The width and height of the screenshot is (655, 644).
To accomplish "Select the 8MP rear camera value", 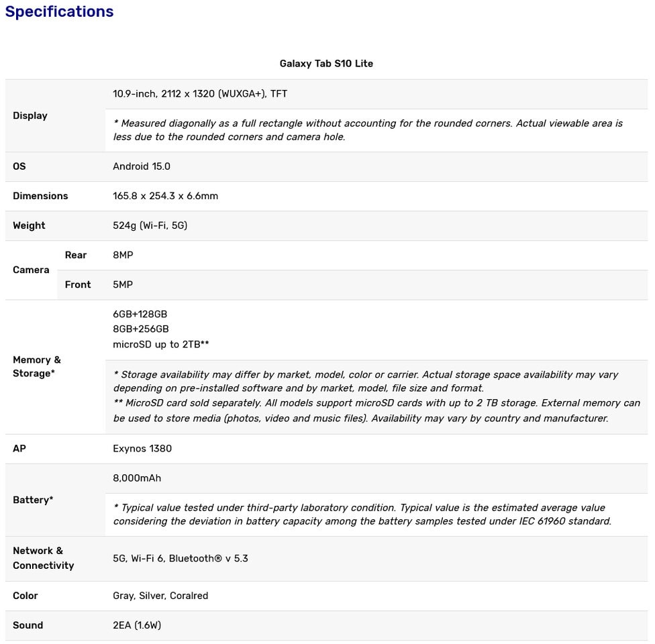I will (x=123, y=255).
